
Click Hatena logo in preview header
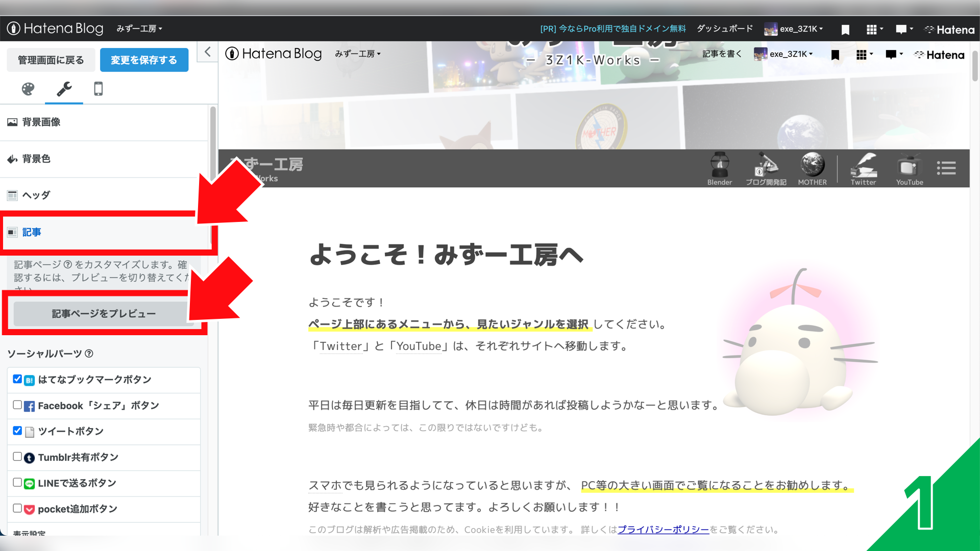939,55
